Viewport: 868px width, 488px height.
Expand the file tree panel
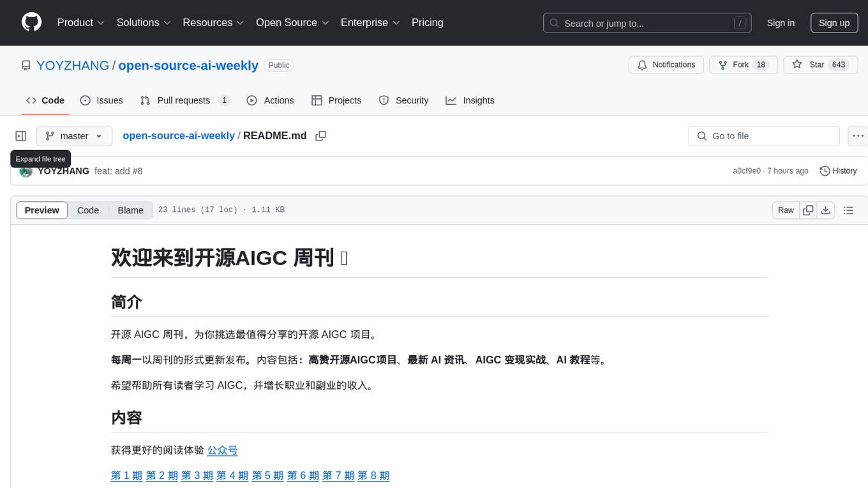[21, 136]
